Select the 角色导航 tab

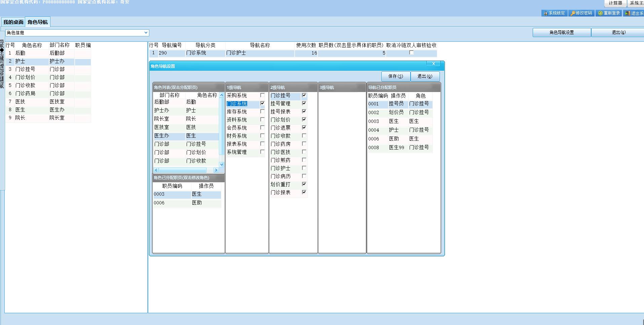pyautogui.click(x=38, y=22)
